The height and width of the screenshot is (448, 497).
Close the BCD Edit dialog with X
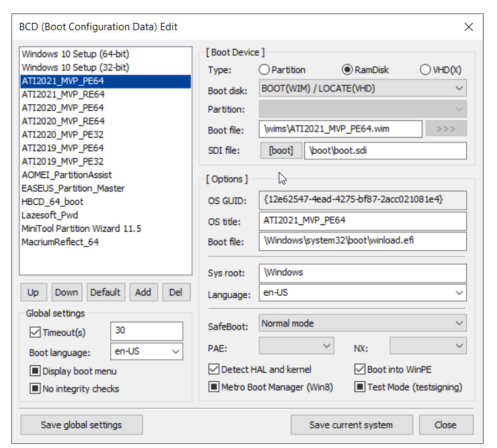click(469, 27)
